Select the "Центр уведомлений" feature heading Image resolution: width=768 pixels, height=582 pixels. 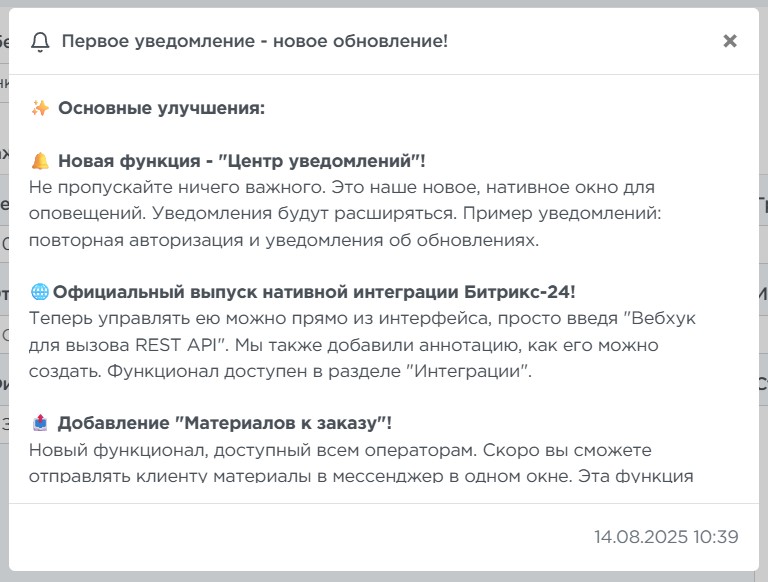tap(242, 161)
